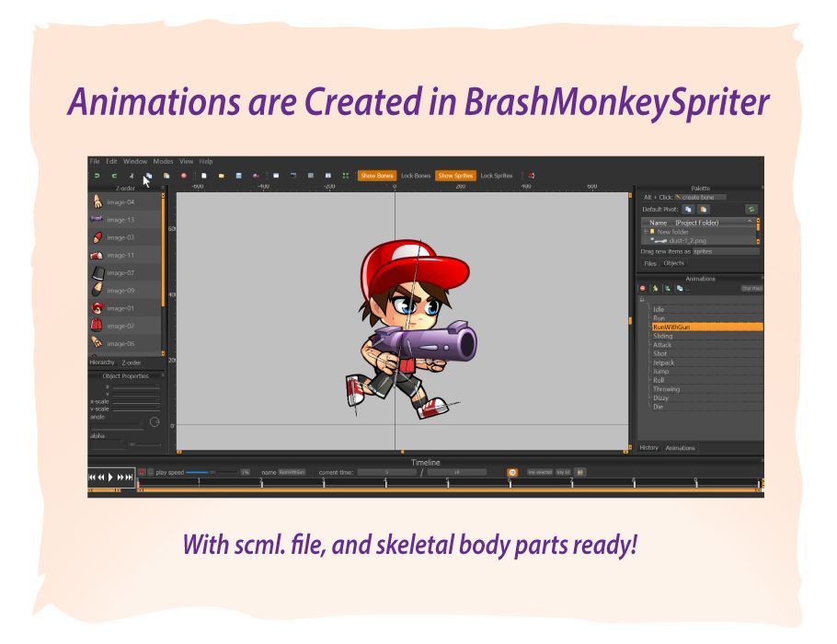837x644 pixels.
Task: Create a new project with blank page icon
Action: pyautogui.click(x=203, y=176)
